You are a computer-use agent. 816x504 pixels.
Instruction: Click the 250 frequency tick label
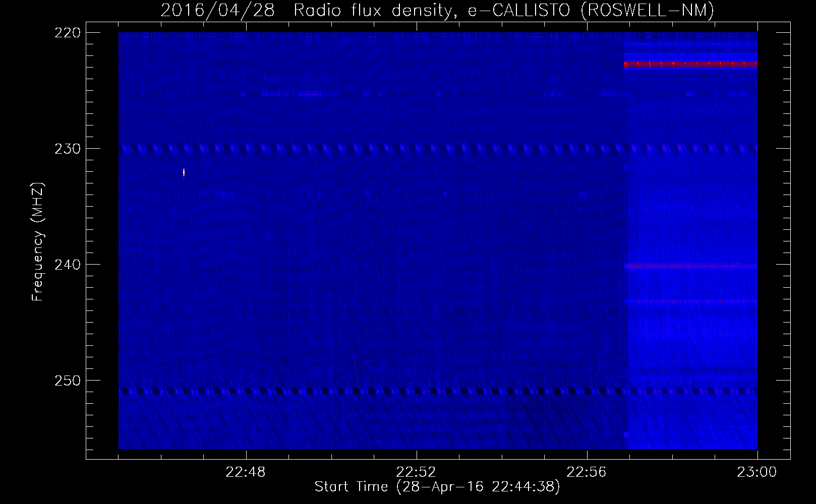(x=68, y=381)
